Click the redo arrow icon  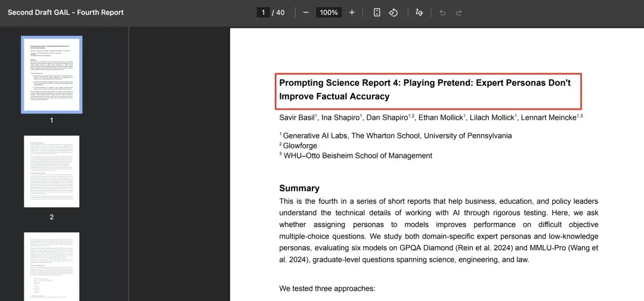tap(459, 13)
